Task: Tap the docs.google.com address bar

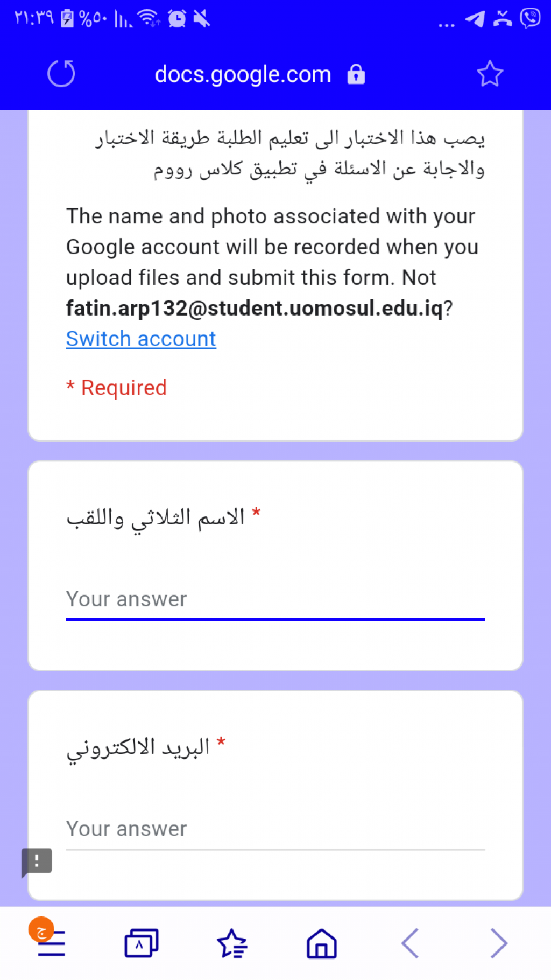Action: [x=243, y=74]
